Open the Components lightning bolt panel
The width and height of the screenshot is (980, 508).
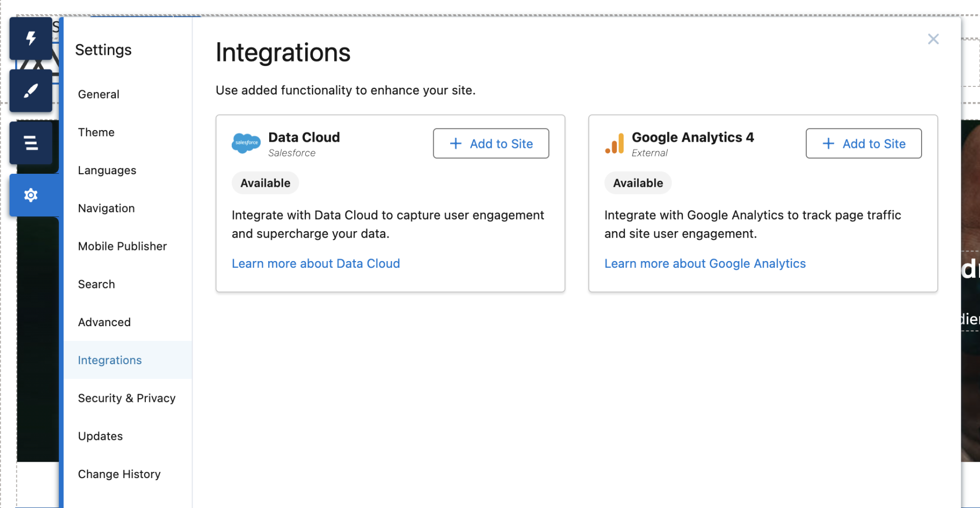pos(31,39)
